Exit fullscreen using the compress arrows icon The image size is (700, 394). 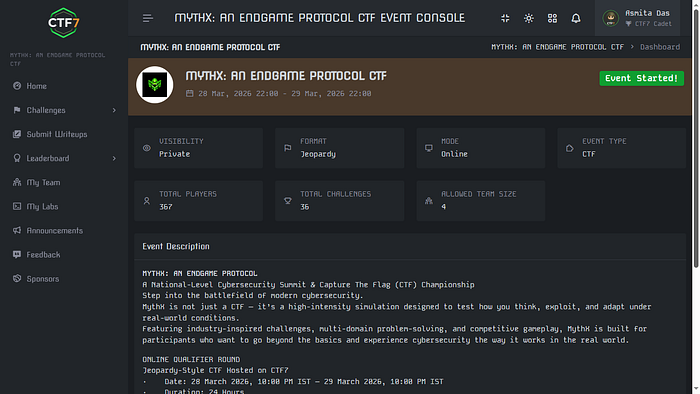505,18
